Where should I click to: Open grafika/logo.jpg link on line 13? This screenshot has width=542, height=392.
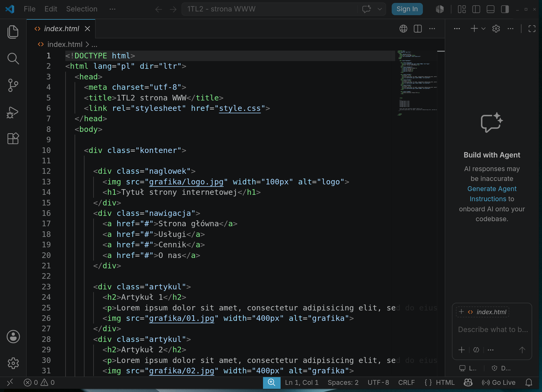(186, 182)
